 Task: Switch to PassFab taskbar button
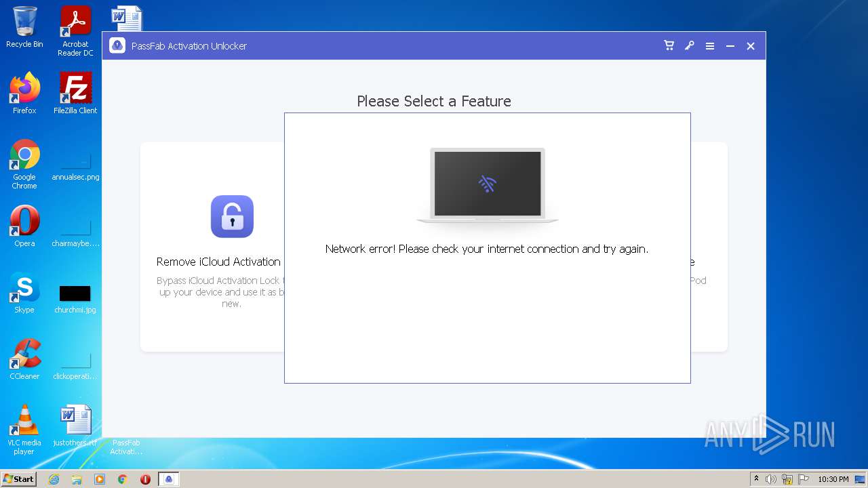[169, 479]
